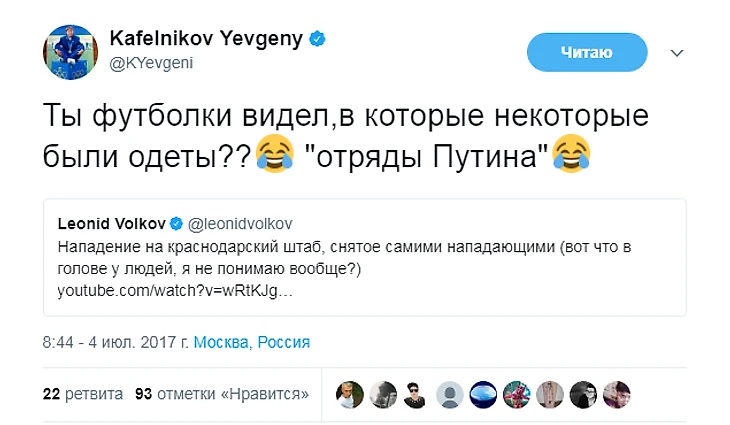Click the Kafelnikov Yevgeny display name

coord(212,39)
